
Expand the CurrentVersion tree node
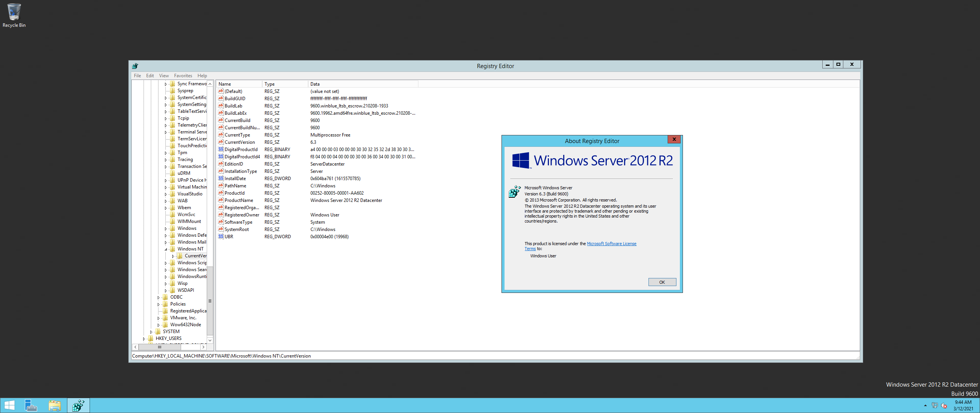tap(173, 256)
